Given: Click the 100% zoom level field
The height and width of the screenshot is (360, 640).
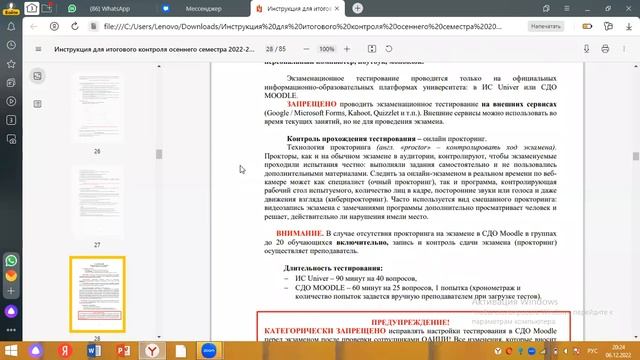Looking at the screenshot, I should pyautogui.click(x=327, y=49).
